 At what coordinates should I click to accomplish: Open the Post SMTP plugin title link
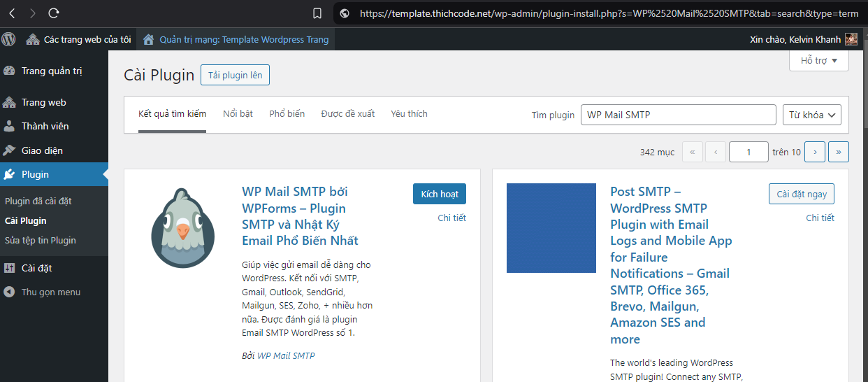(x=672, y=265)
